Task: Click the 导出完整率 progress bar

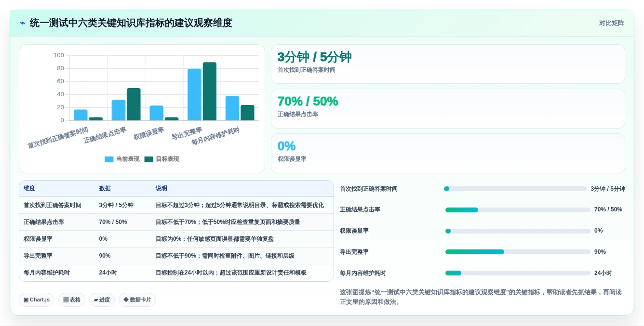Action: pos(518,252)
